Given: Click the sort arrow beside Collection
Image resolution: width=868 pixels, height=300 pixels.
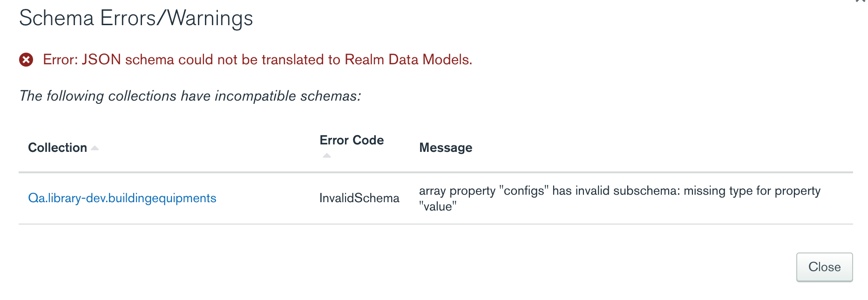Looking at the screenshot, I should (95, 148).
